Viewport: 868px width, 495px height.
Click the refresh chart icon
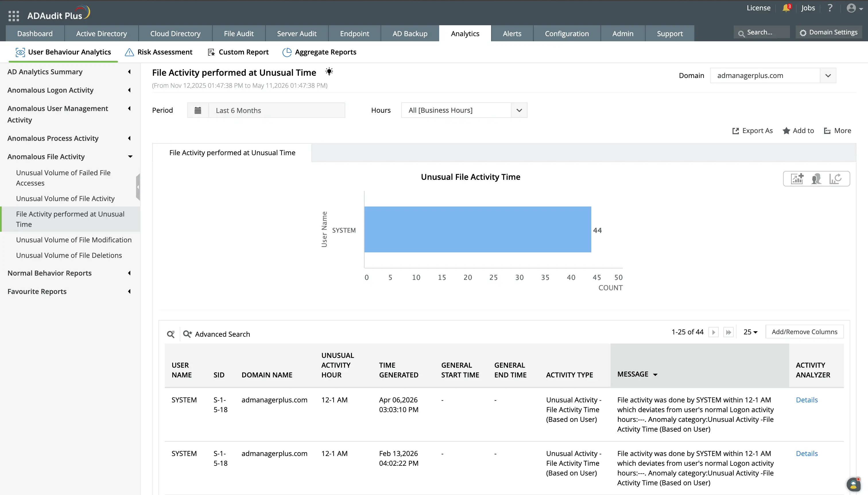pyautogui.click(x=835, y=178)
